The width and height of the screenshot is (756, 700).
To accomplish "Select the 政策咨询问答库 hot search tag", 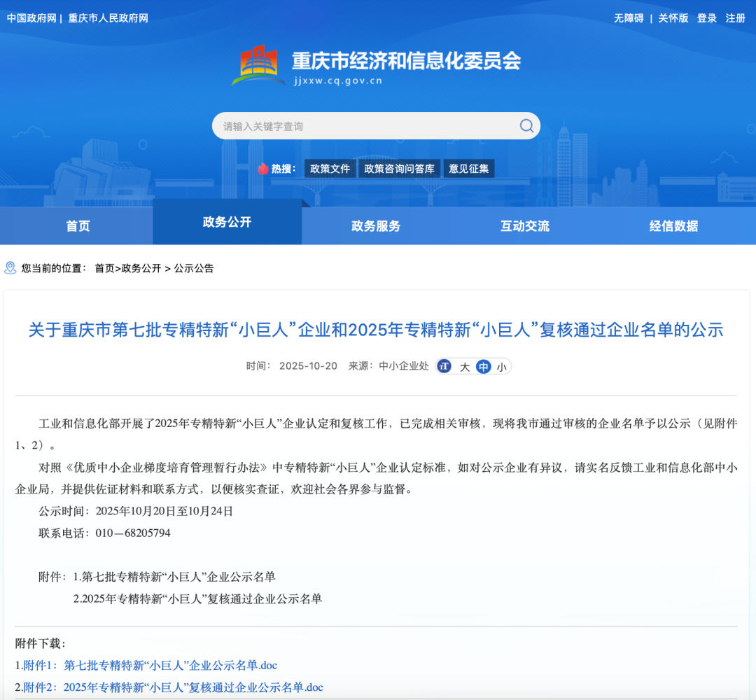I will click(399, 169).
